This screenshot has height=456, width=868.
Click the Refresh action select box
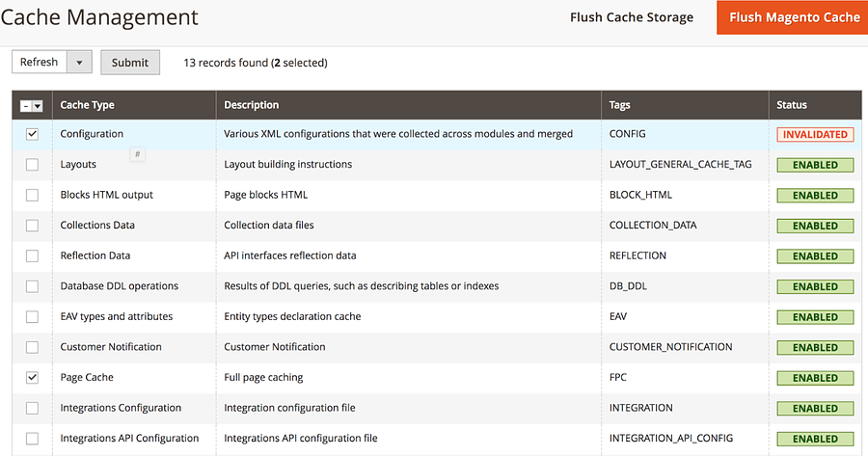coord(40,63)
